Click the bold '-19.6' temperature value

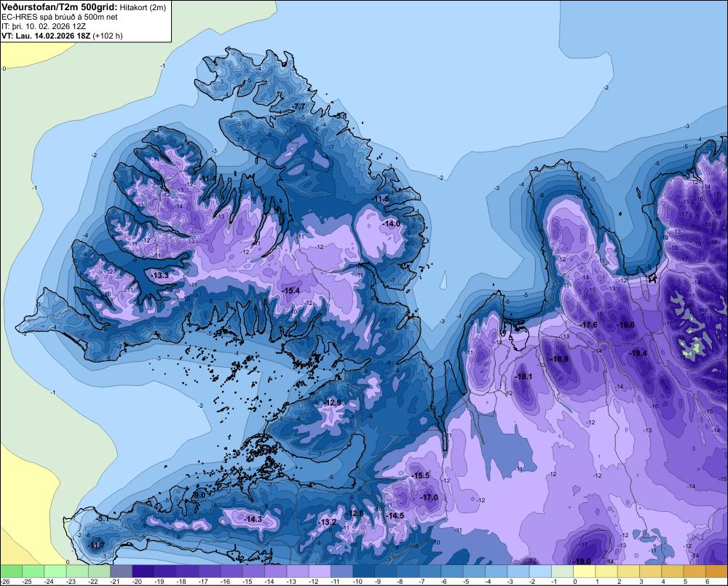625,325
